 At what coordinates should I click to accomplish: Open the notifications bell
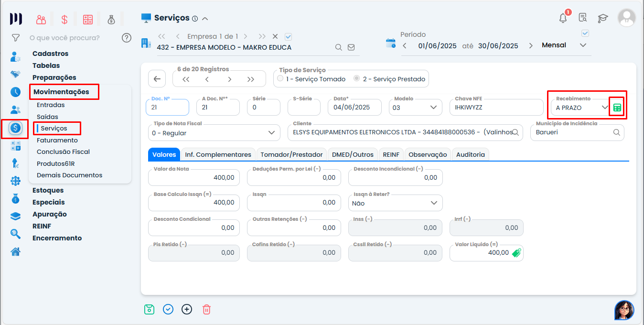[563, 18]
